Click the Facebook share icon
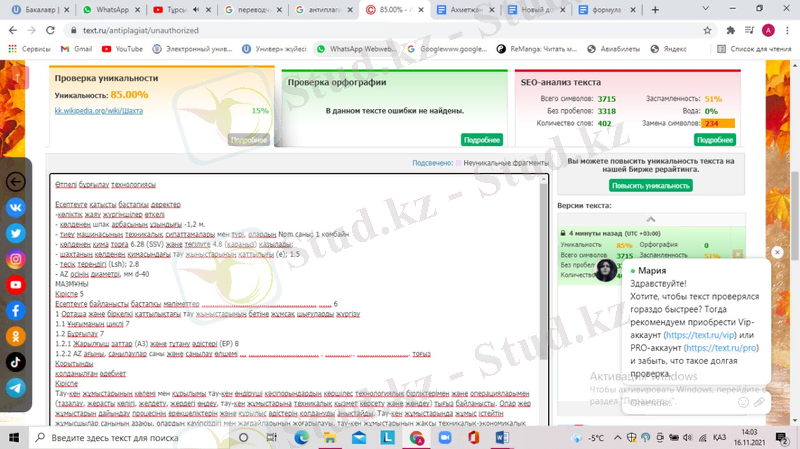This screenshot has width=800, height=449. (16, 311)
